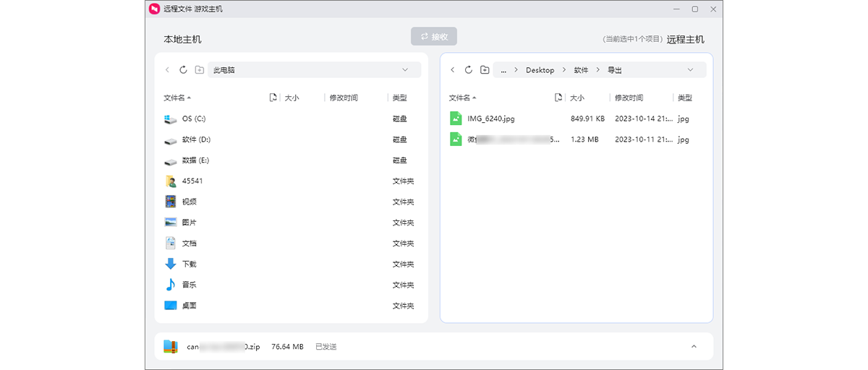
Task: Click the 接收 receive button
Action: tap(434, 37)
